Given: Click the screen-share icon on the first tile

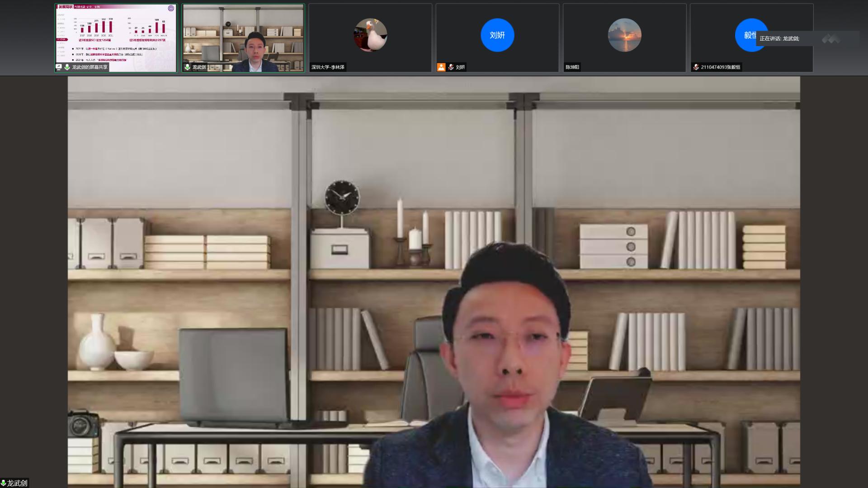Looking at the screenshot, I should click(59, 67).
